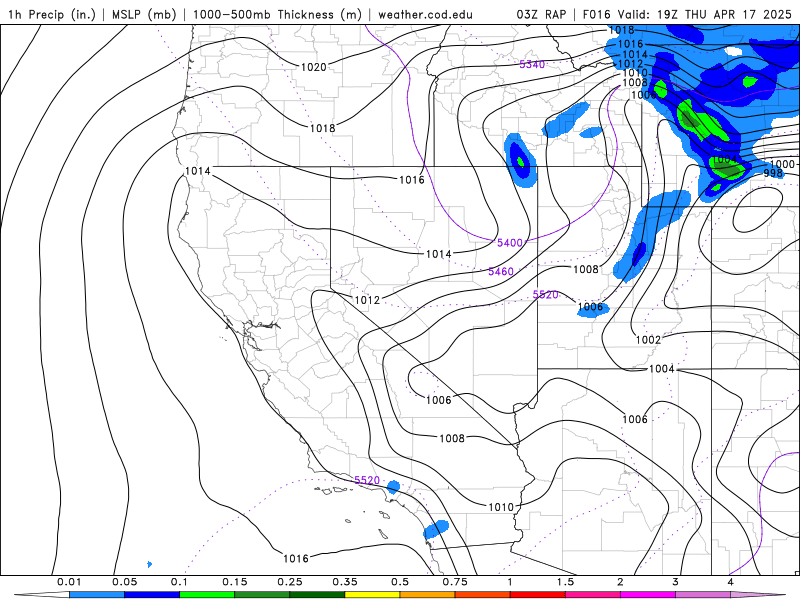This screenshot has height=600, width=800.
Task: Click the 1020 isobar label
Action: 313,67
